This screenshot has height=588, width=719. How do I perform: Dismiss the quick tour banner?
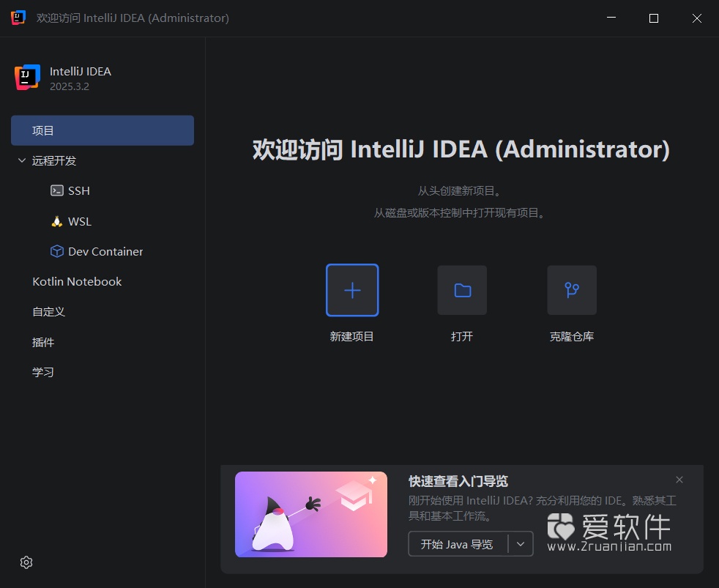(679, 480)
